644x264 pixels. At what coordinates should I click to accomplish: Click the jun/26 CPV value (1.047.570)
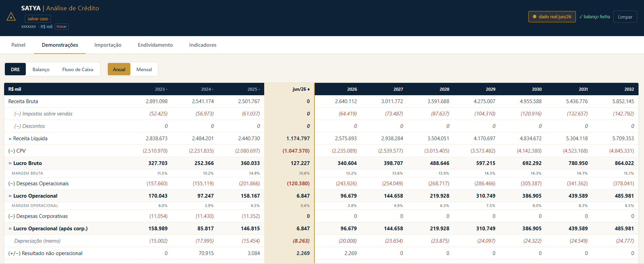[296, 151]
